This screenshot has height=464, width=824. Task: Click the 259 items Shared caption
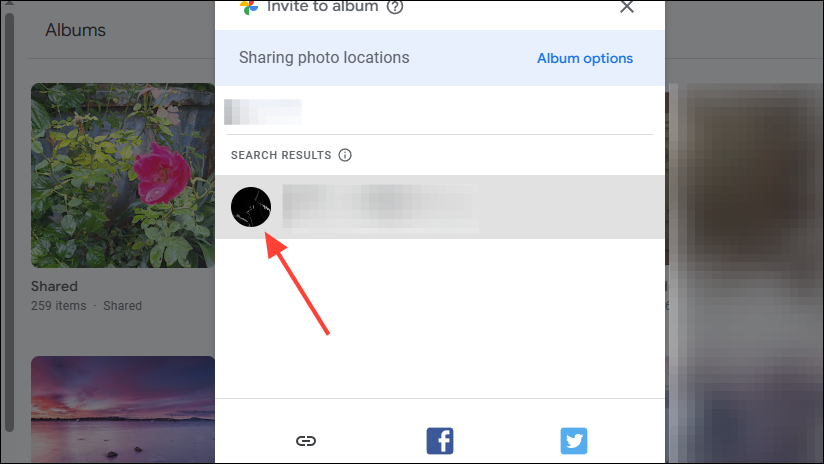click(x=86, y=306)
